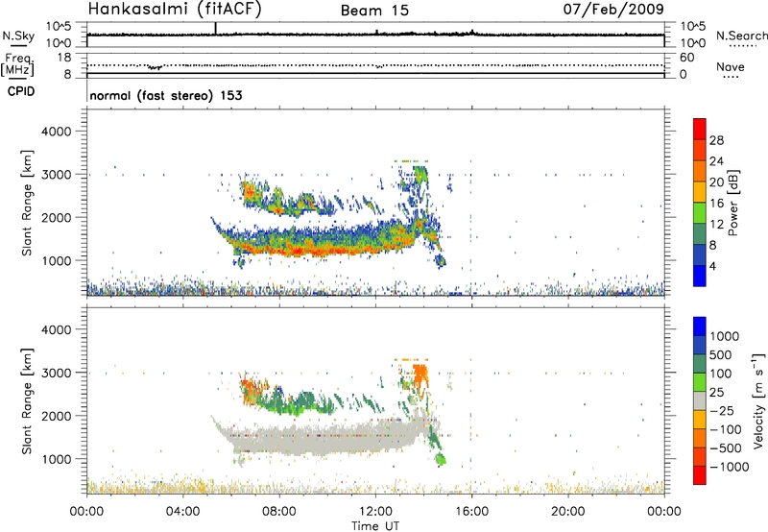Click the dip in the dotted frequency trace
Screen dimensions: 768x532
coord(156,67)
